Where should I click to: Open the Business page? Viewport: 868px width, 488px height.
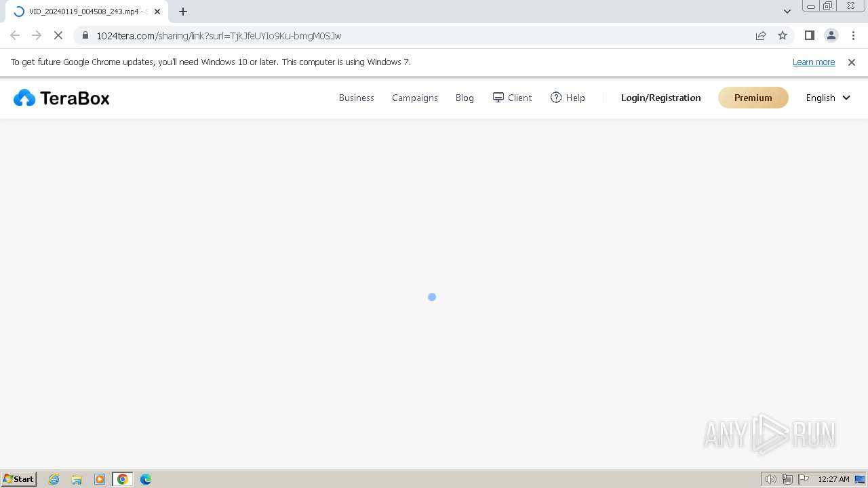[356, 98]
